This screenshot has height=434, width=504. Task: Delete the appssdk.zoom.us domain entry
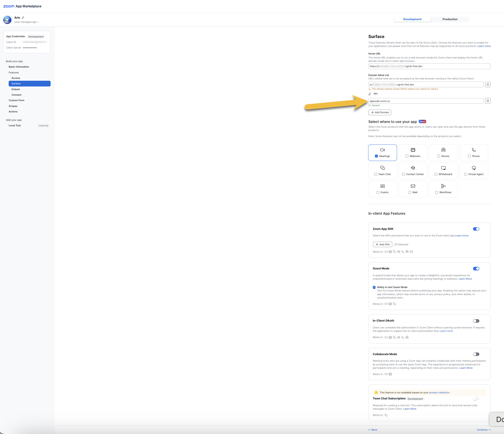(x=487, y=101)
